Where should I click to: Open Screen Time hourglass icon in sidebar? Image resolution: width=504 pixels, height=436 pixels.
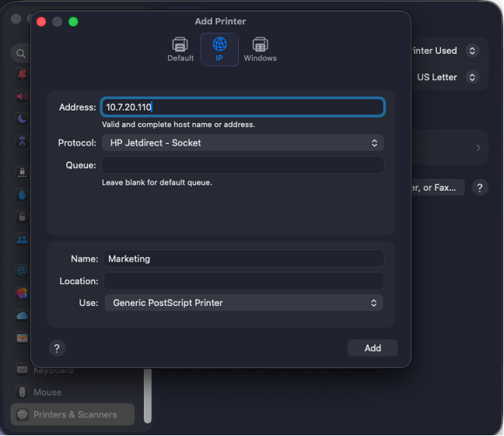pyautogui.click(x=22, y=142)
